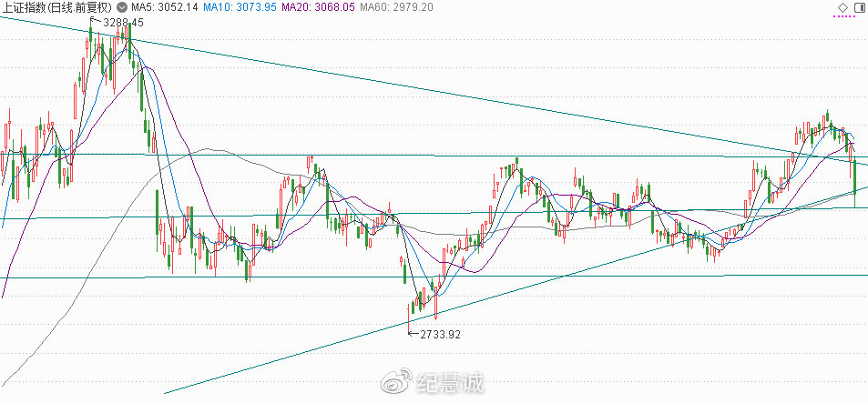Toggle the side panel icon at top right

(858, 7)
